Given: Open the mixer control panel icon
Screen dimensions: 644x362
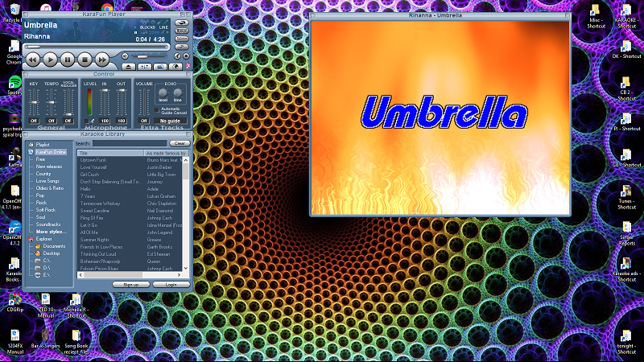Looking at the screenshot, I should click(145, 65).
